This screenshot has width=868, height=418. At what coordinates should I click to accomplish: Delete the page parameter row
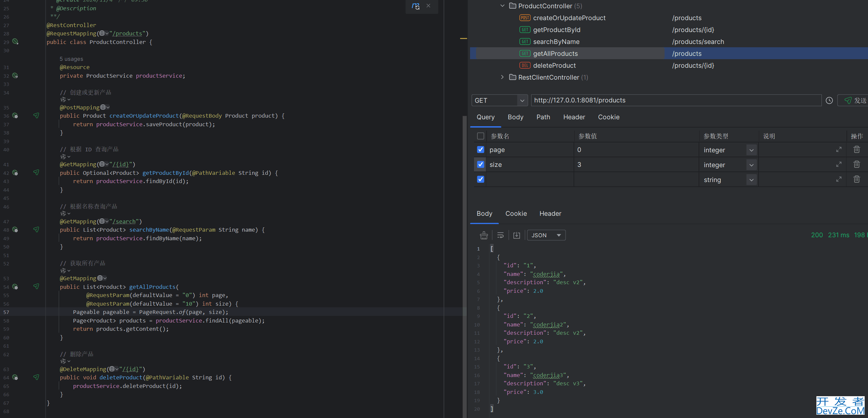[x=856, y=149]
